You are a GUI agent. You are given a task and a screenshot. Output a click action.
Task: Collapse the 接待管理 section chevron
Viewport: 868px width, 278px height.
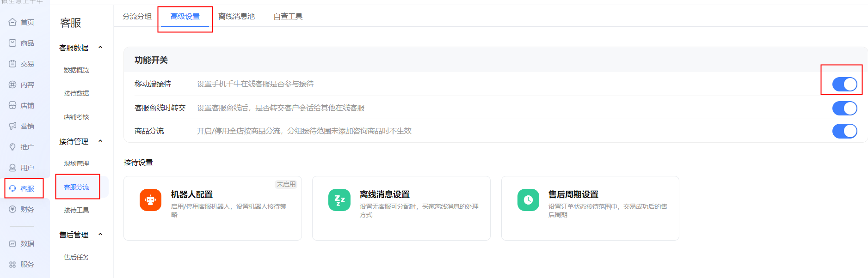pos(100,141)
